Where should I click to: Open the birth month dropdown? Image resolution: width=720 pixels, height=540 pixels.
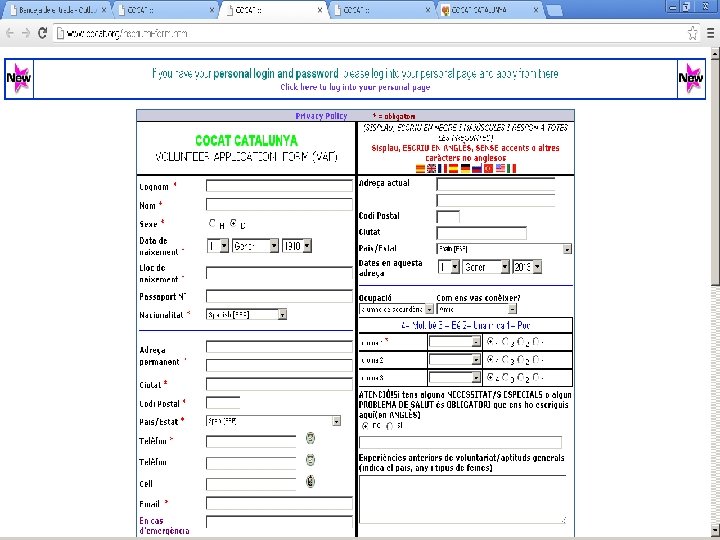pos(255,246)
